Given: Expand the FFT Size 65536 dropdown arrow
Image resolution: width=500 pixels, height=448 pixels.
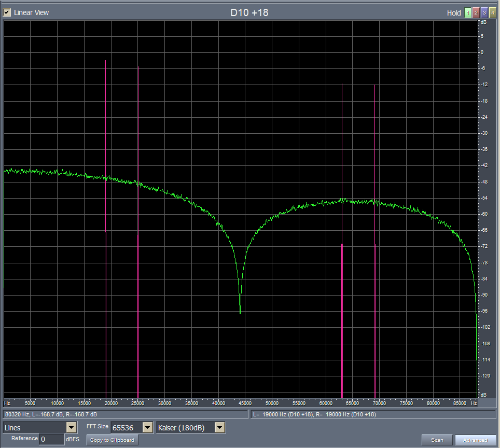Looking at the screenshot, I should tap(148, 428).
